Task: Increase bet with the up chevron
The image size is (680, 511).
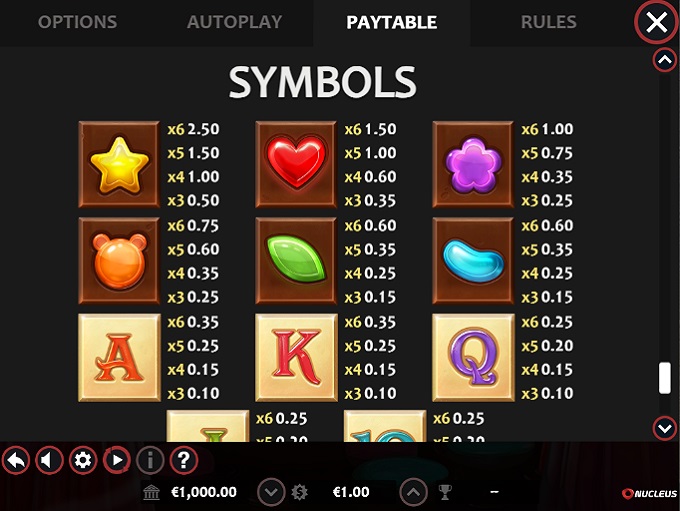Action: point(413,492)
